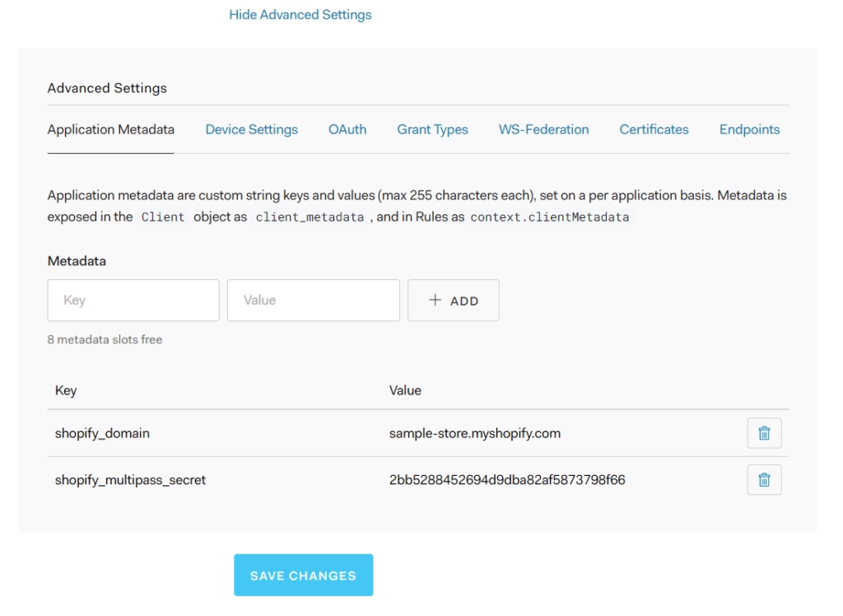Click the plus icon on the ADD button
The width and height of the screenshot is (843, 616).
tap(435, 300)
